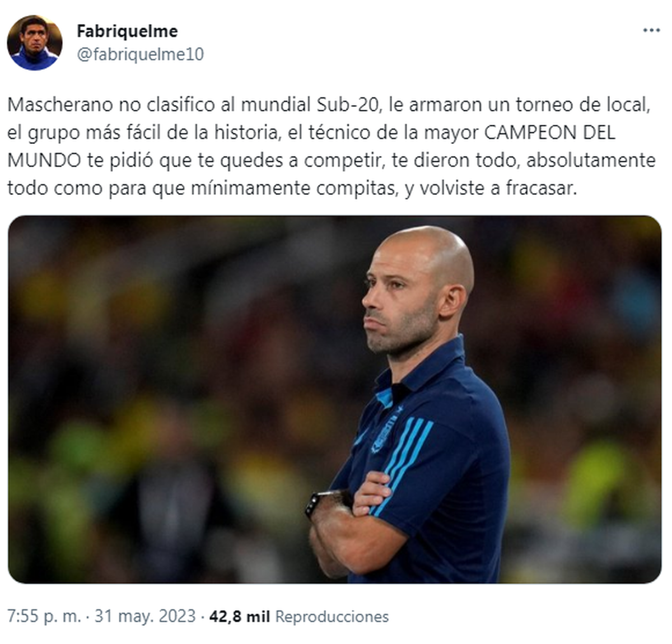View the 42,8 mil views count
The height and width of the screenshot is (644, 672).
[x=239, y=617]
